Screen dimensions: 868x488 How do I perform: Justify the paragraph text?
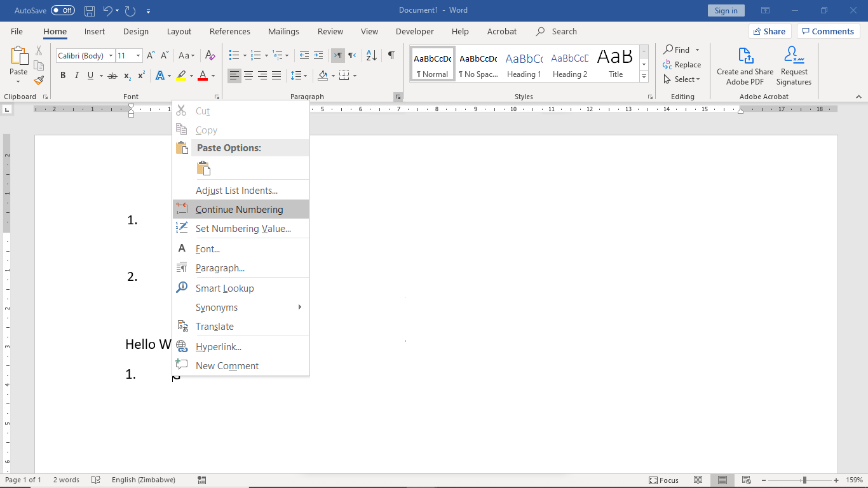[276, 76]
